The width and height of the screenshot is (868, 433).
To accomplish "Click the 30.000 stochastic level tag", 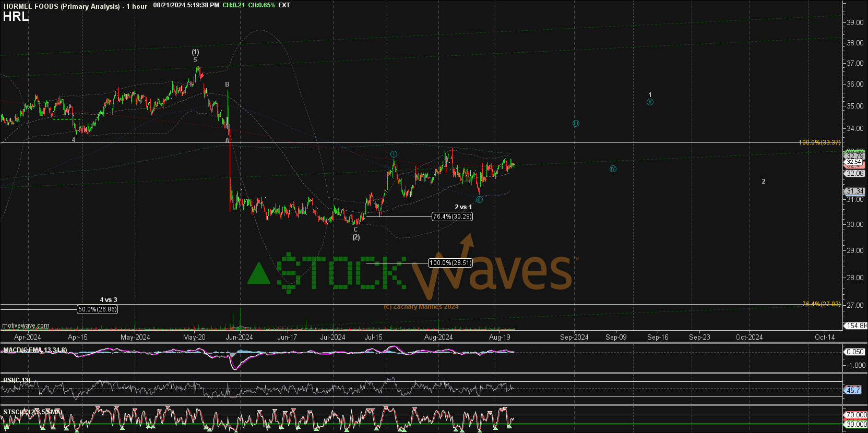I will pyautogui.click(x=856, y=424).
